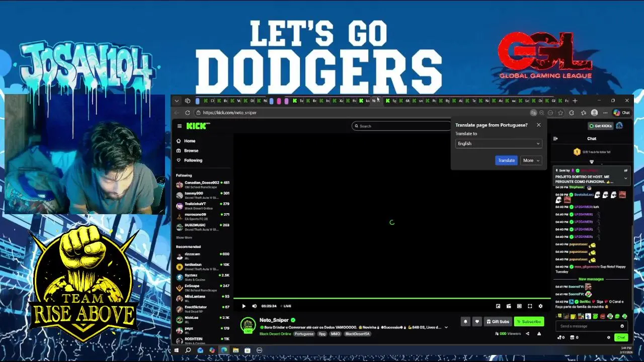
Task: Play the stream with play button
Action: (244, 306)
